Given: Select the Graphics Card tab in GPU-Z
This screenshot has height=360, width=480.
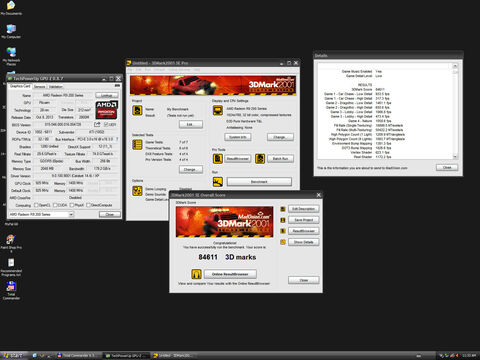Looking at the screenshot, I should (x=20, y=86).
